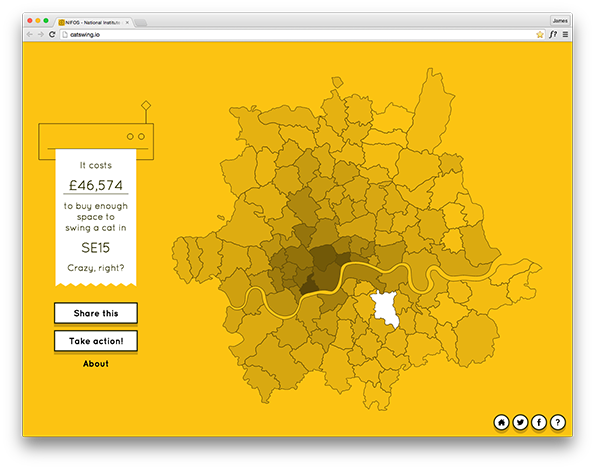
Task: Reload the page in browser
Action: (52, 35)
